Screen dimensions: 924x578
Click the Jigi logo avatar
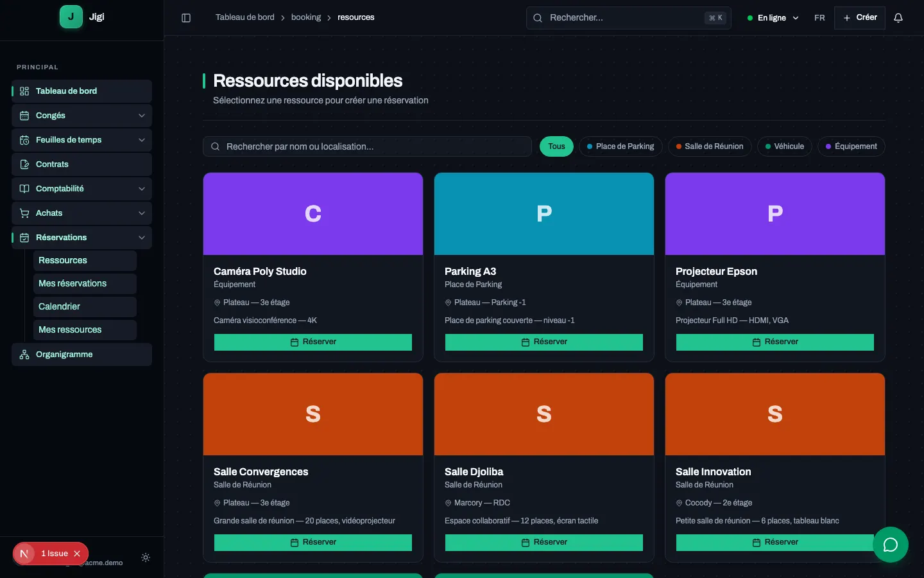coord(71,17)
